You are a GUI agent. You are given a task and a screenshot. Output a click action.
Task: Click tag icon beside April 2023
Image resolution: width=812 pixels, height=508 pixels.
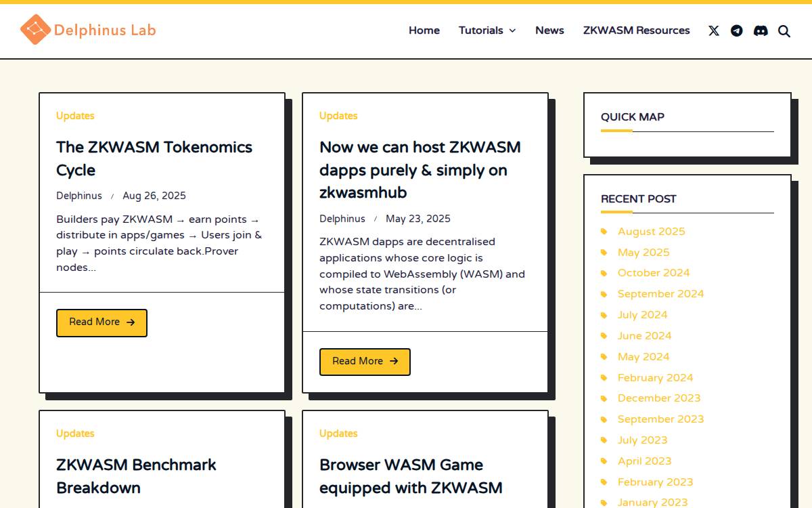coord(604,461)
